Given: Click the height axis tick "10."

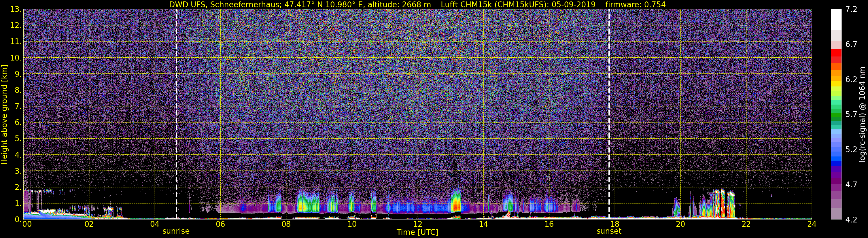Looking at the screenshot, I should click(16, 58).
